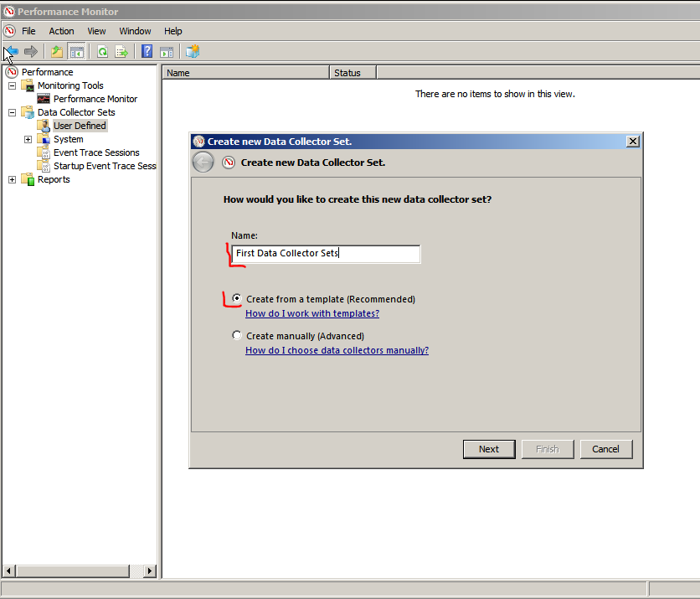
Task: Open the Action menu
Action: (62, 31)
